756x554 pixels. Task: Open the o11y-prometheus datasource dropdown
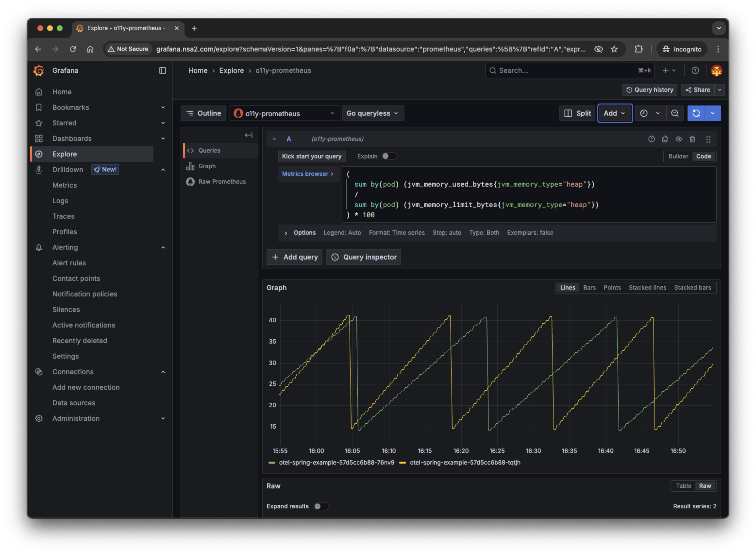point(285,113)
